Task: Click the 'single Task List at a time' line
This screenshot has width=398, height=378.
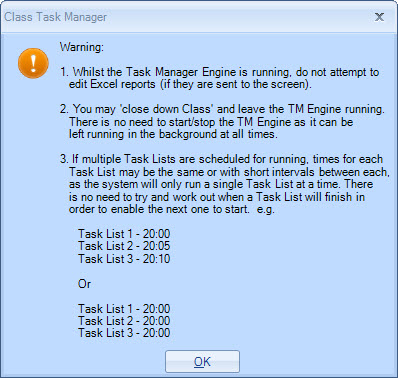Action: click(221, 184)
